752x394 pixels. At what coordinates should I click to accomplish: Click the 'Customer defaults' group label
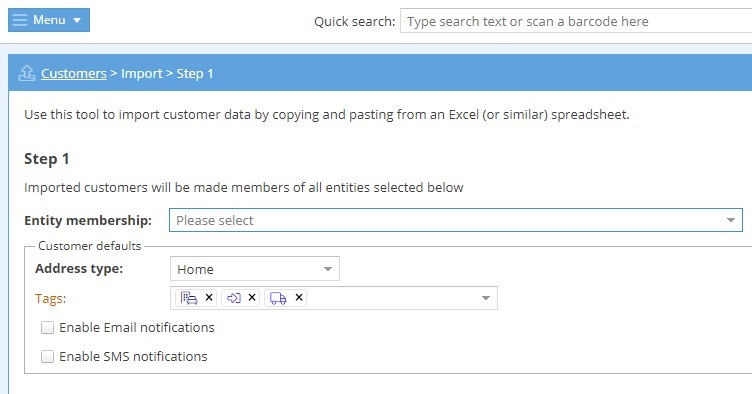coord(90,246)
